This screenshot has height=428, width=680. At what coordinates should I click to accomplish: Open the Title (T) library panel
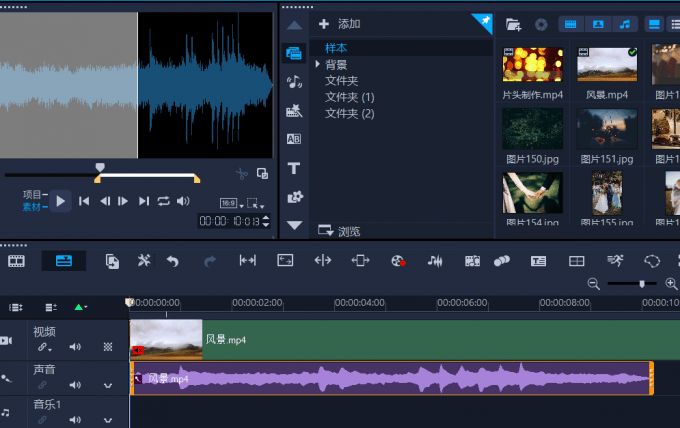294,168
